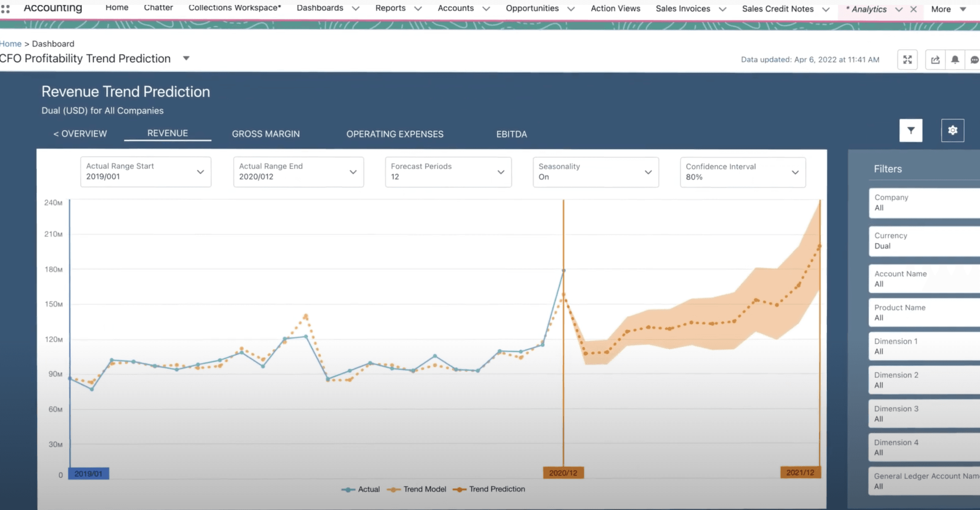The image size is (980, 510).
Task: Open the comments speech bubble icon
Action: pos(974,60)
